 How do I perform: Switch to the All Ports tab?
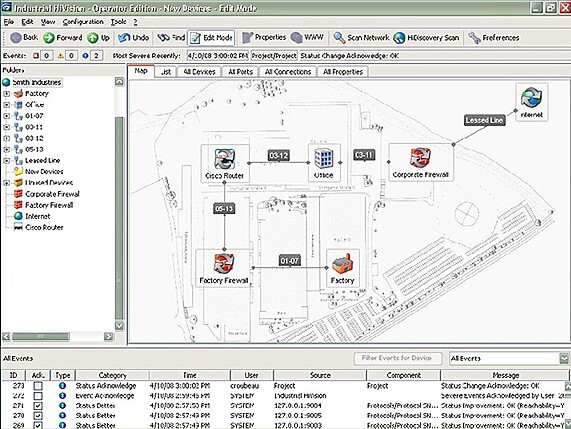(x=240, y=72)
